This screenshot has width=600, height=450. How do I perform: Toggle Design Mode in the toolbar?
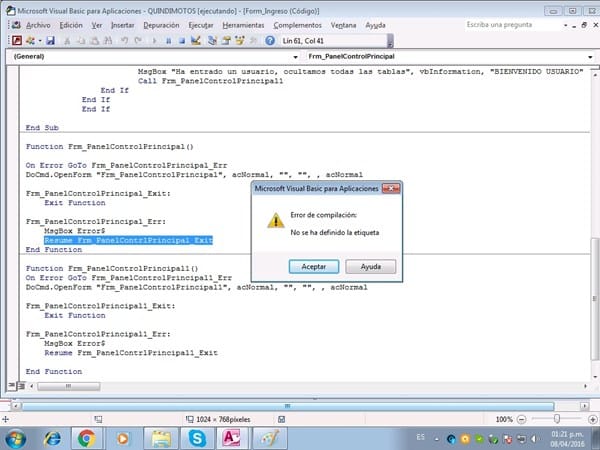196,40
